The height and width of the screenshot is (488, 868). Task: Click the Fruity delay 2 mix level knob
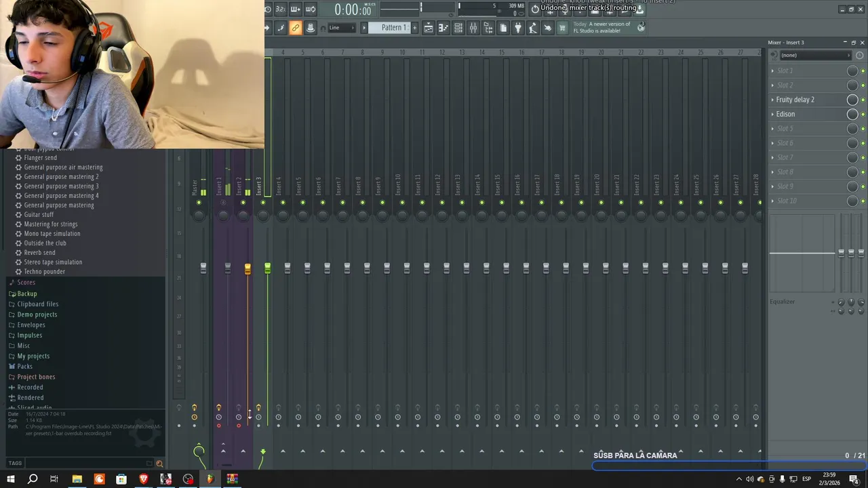pyautogui.click(x=852, y=100)
